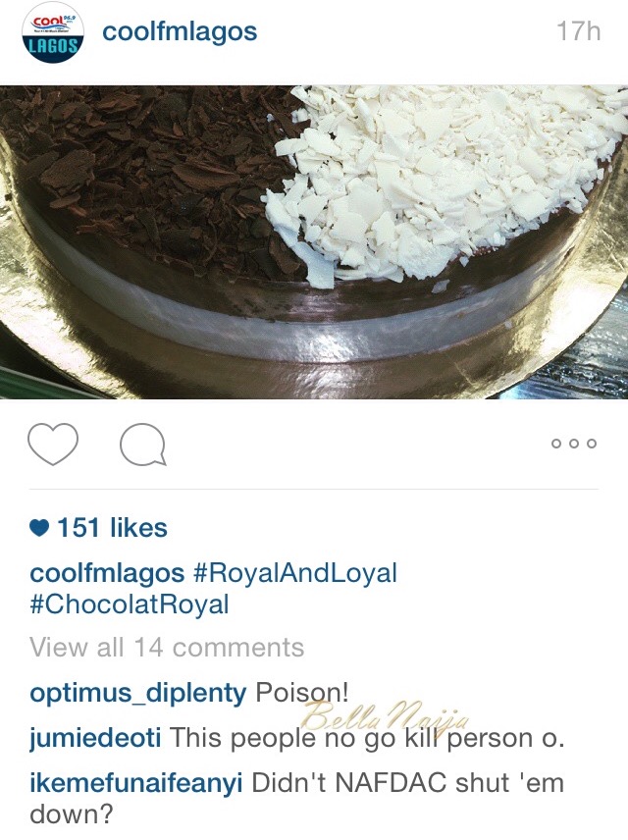Viewport: 628px width, 840px height.
Task: Select the "Poison!" comment text
Action: click(302, 693)
